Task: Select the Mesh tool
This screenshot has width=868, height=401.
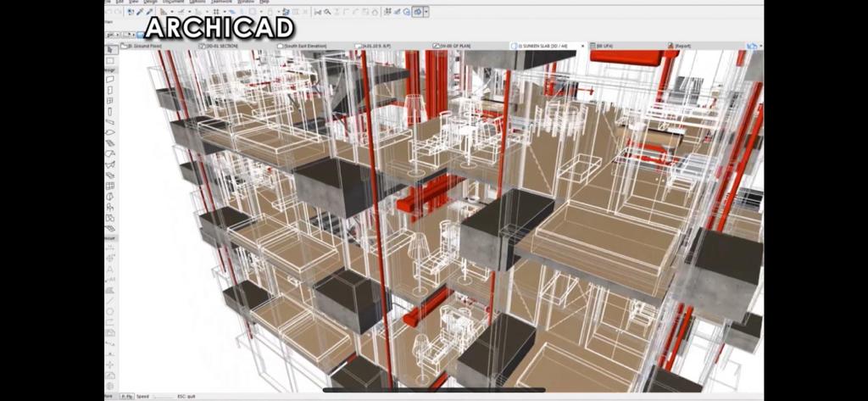Action: (x=109, y=228)
